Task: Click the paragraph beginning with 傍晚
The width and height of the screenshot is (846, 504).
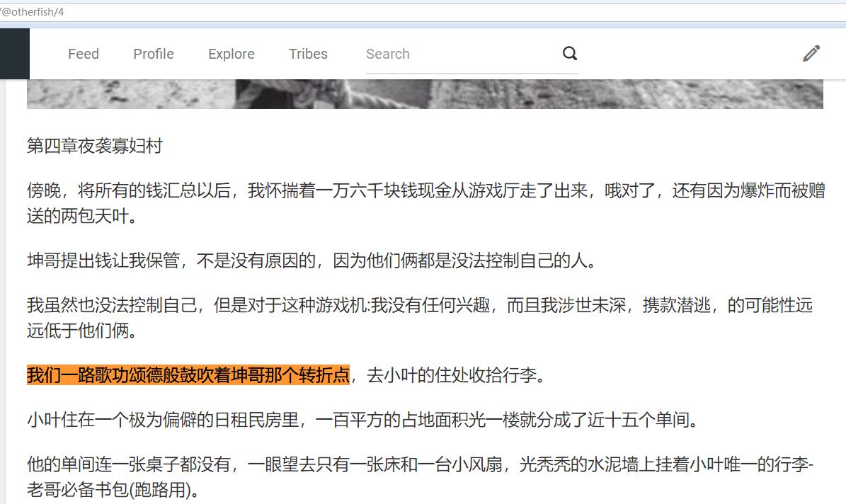Action: 425,191
